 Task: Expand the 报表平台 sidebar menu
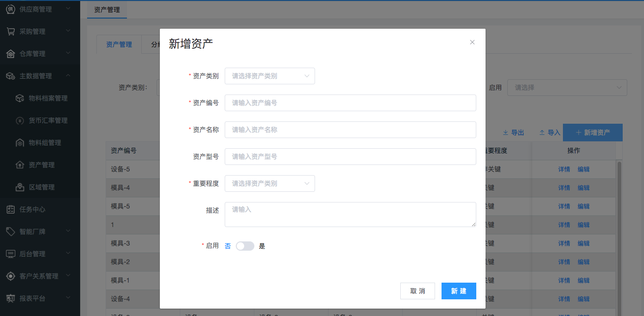coord(68,298)
